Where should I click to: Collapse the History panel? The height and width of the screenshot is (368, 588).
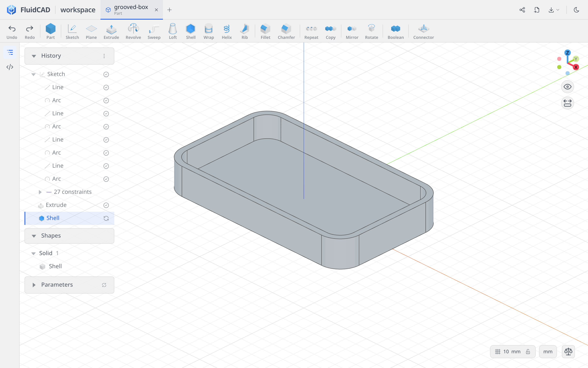click(34, 56)
